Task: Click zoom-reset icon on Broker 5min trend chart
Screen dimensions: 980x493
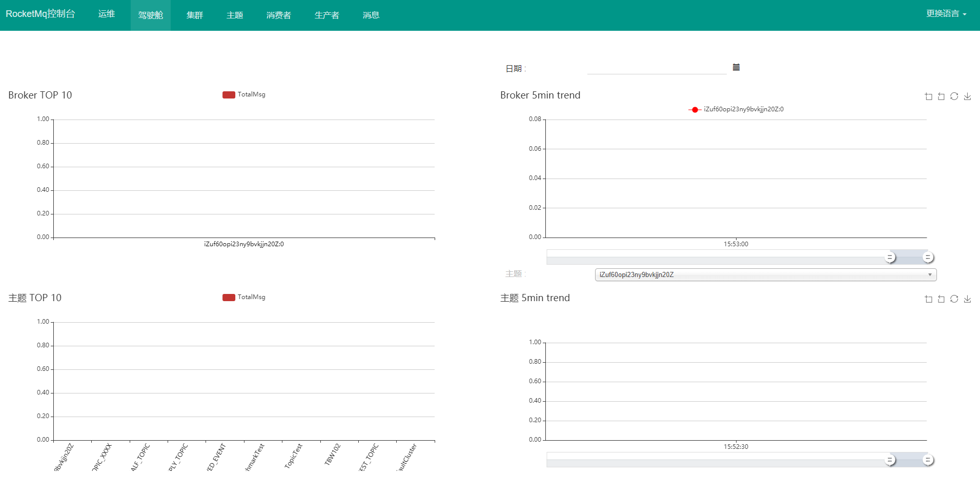Action: tap(941, 96)
